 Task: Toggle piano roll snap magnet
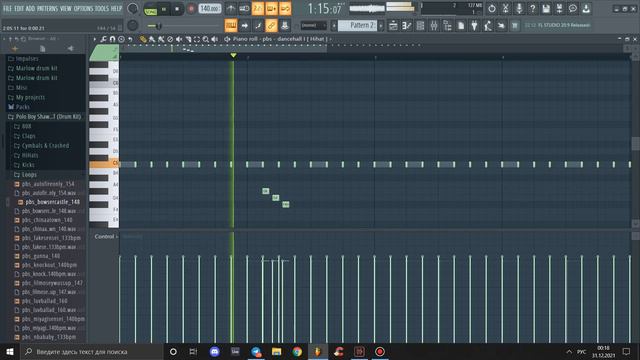tap(112, 39)
